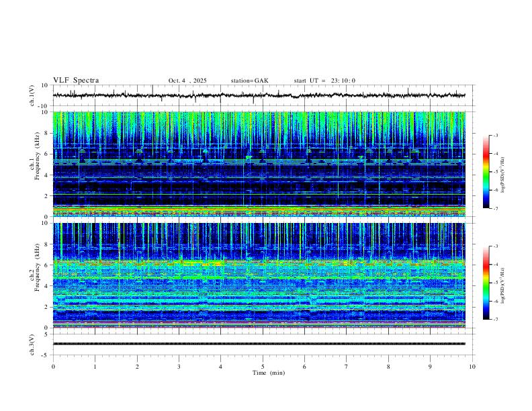The image size is (532, 411).
Task: Click time axis tick label "9"
Action: 430,367
